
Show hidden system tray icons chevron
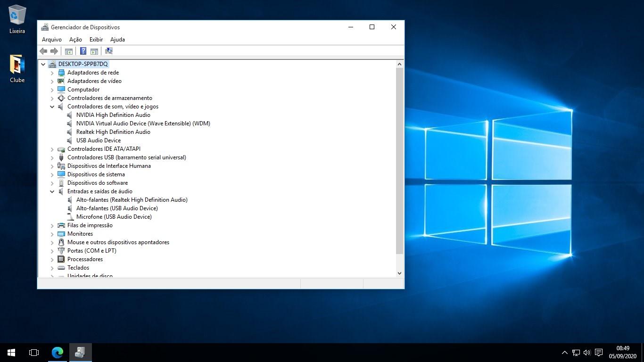pyautogui.click(x=565, y=353)
